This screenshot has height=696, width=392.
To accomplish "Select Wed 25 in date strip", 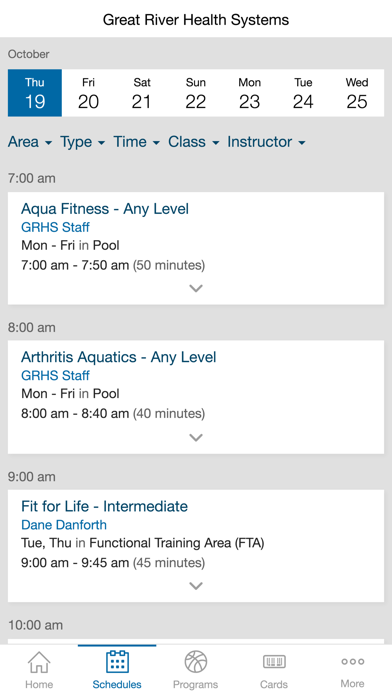I will click(x=357, y=93).
